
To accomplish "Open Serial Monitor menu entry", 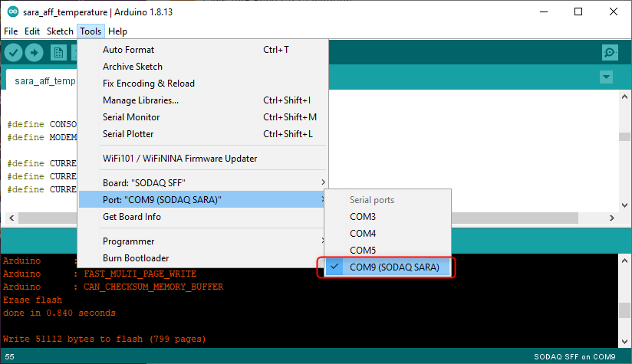I will pos(202,117).
